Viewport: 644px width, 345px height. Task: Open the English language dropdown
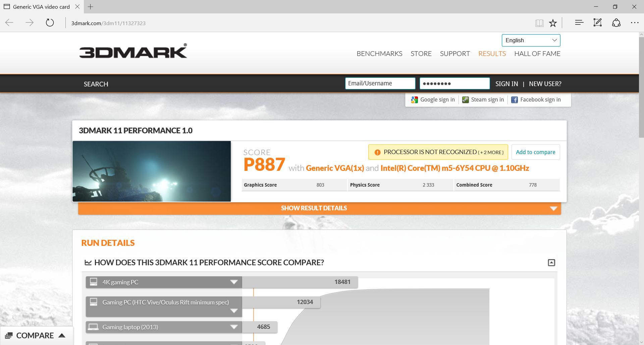pos(531,40)
